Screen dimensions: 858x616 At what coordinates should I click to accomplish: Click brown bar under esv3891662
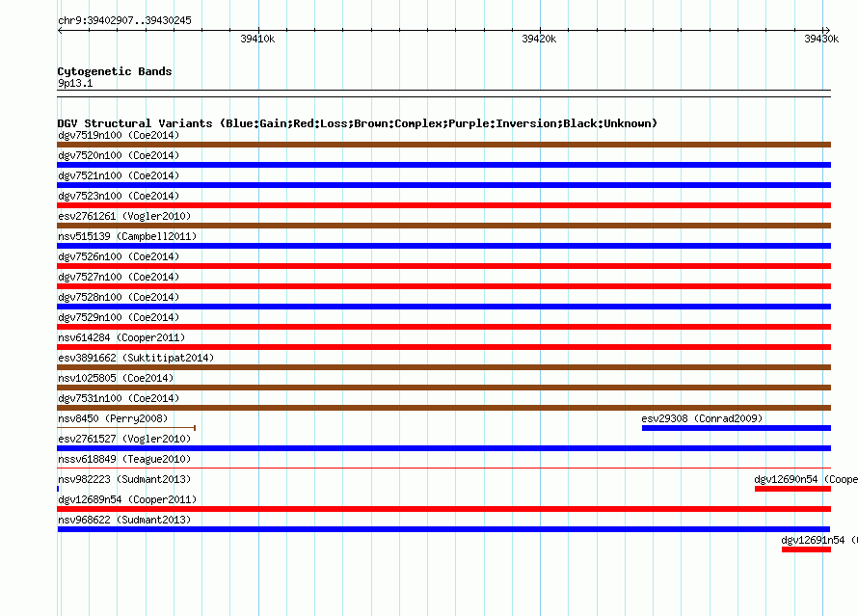coord(443,367)
